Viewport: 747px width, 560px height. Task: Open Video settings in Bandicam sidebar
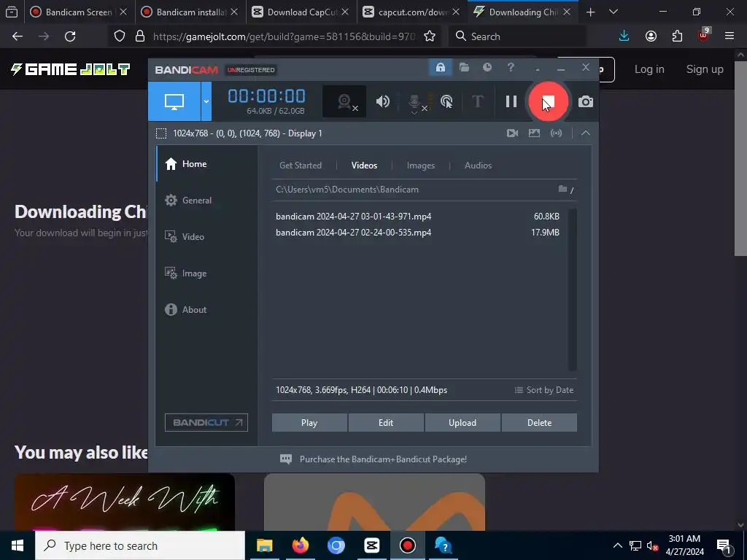[206, 237]
